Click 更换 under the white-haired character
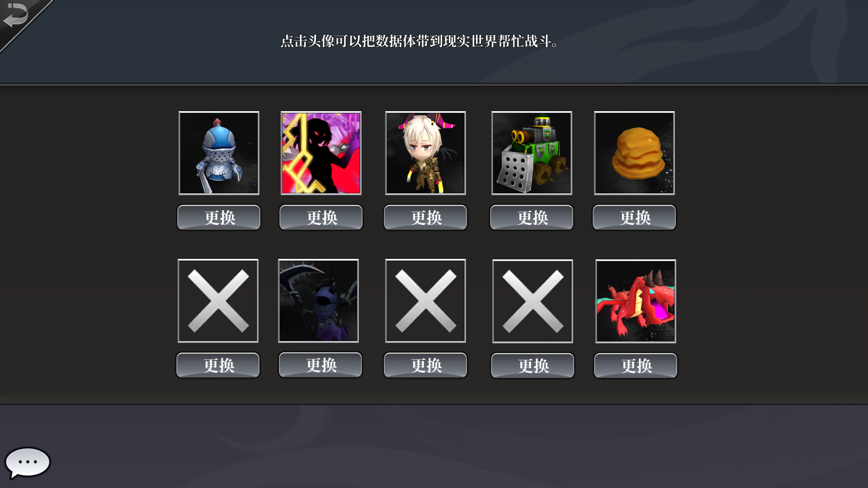 point(425,217)
